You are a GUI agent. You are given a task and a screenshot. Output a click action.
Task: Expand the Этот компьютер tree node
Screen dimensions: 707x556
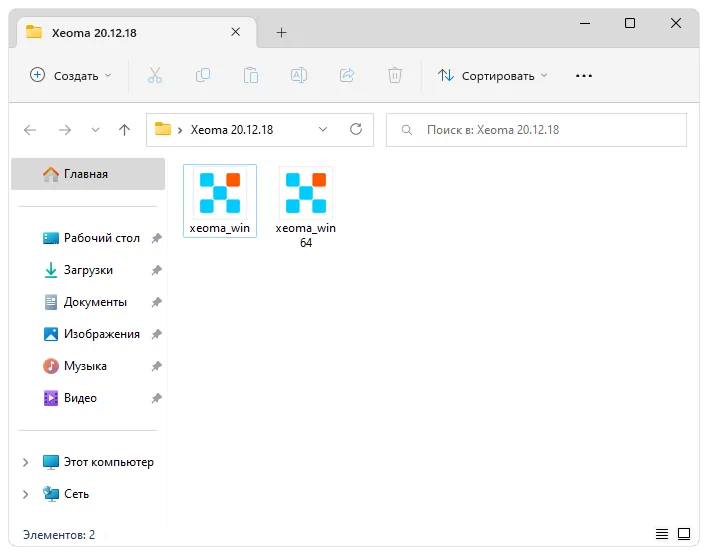pyautogui.click(x=26, y=462)
